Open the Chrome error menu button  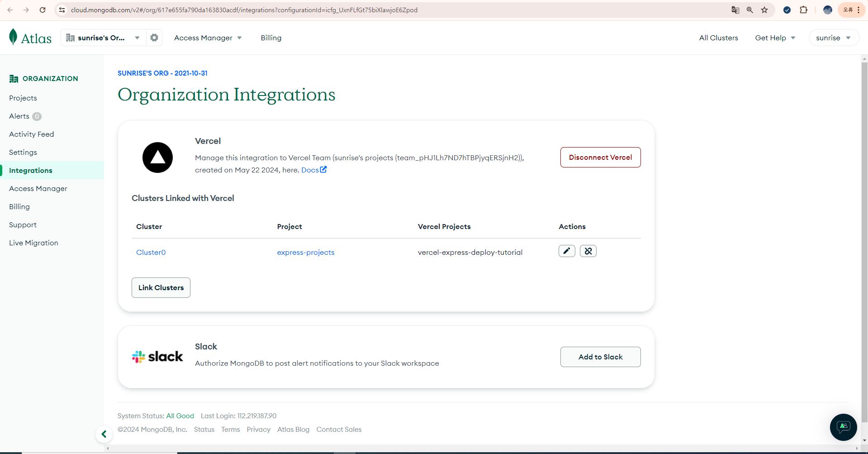852,10
